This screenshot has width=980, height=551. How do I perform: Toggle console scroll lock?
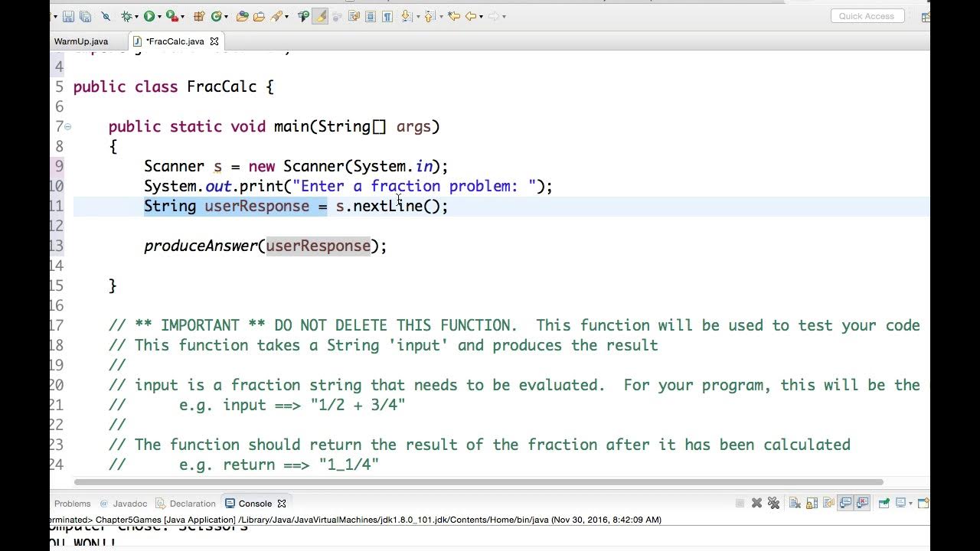point(812,503)
